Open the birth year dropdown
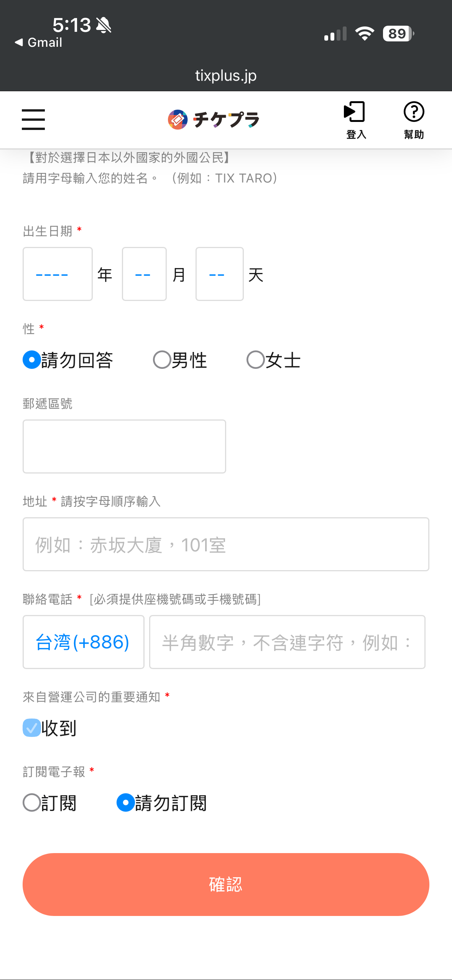Viewport: 452px width, 980px height. point(58,274)
